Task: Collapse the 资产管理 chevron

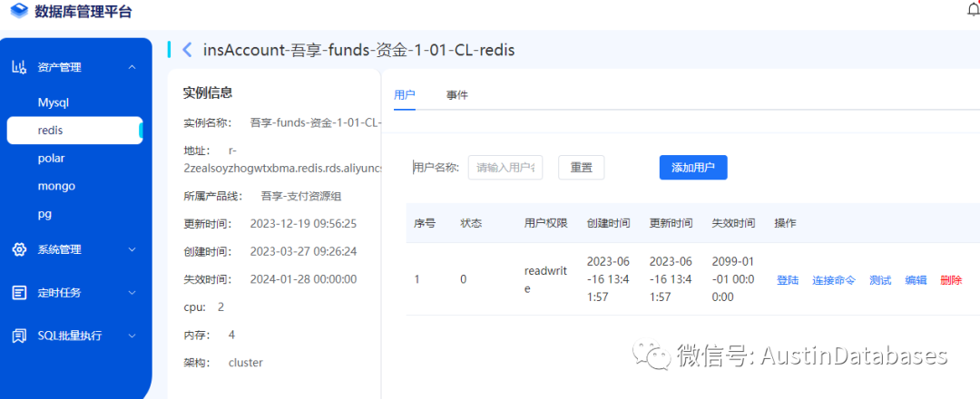Action: (132, 67)
